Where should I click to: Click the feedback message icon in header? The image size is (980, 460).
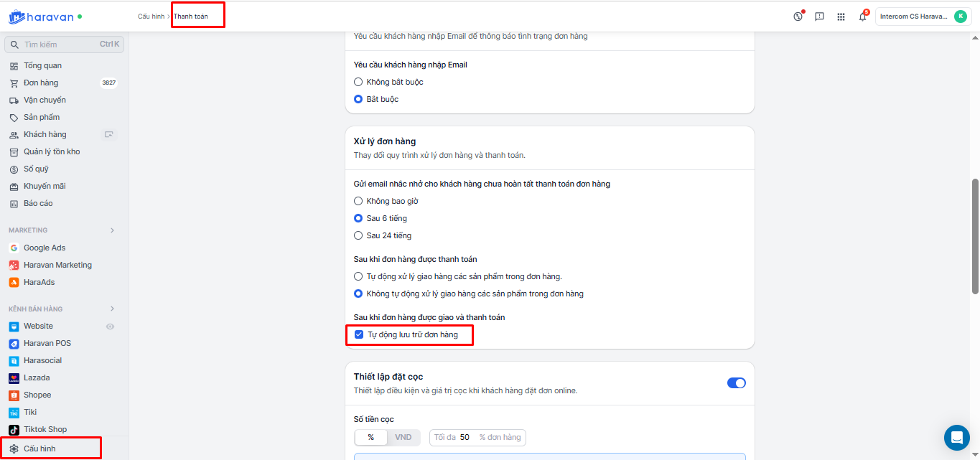click(x=819, y=17)
